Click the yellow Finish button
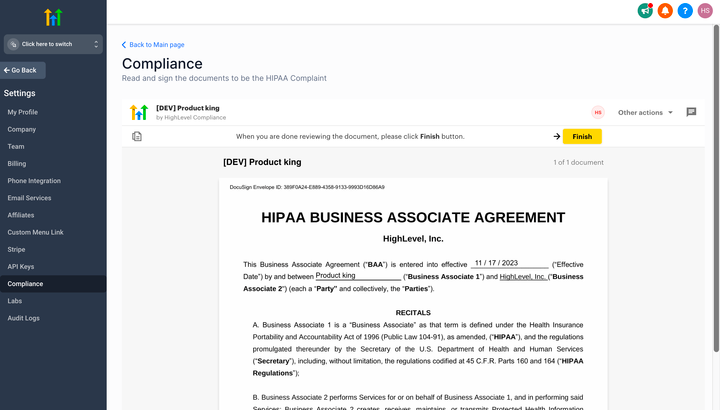Image resolution: width=720 pixels, height=410 pixels. tap(582, 136)
